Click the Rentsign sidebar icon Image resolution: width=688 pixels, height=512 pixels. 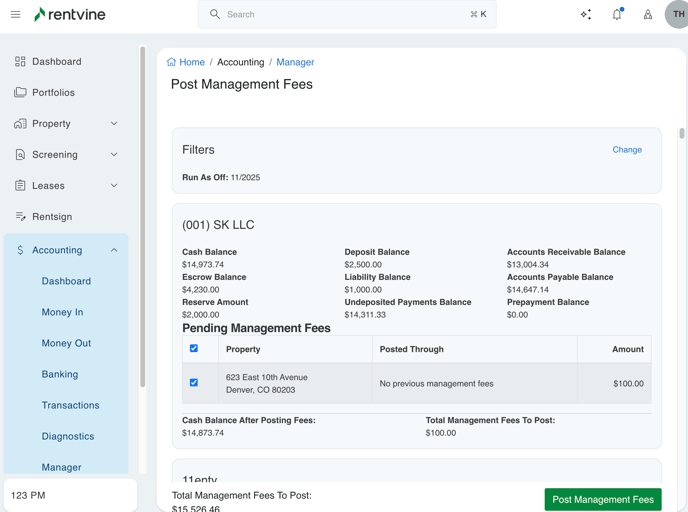20,217
